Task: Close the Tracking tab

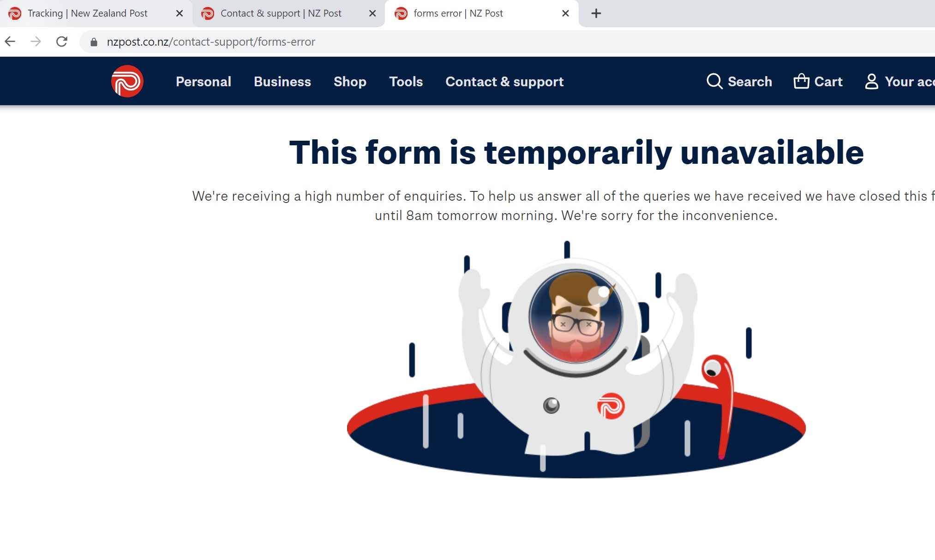Action: point(180,13)
